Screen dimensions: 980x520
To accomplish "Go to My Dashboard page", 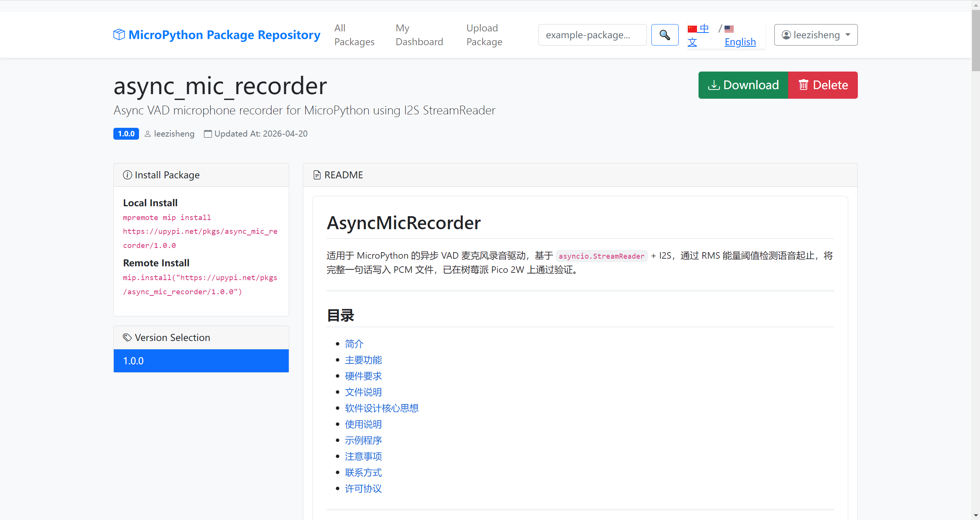I will pos(419,35).
